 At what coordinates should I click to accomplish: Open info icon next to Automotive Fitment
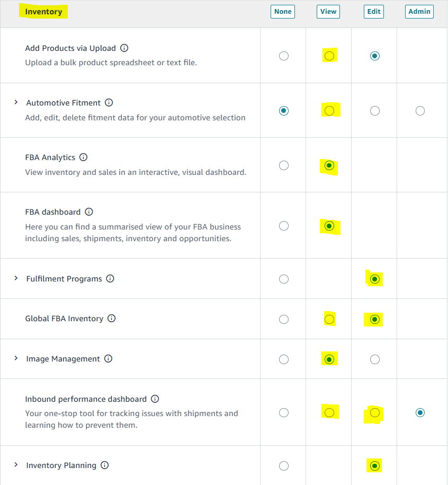click(109, 103)
